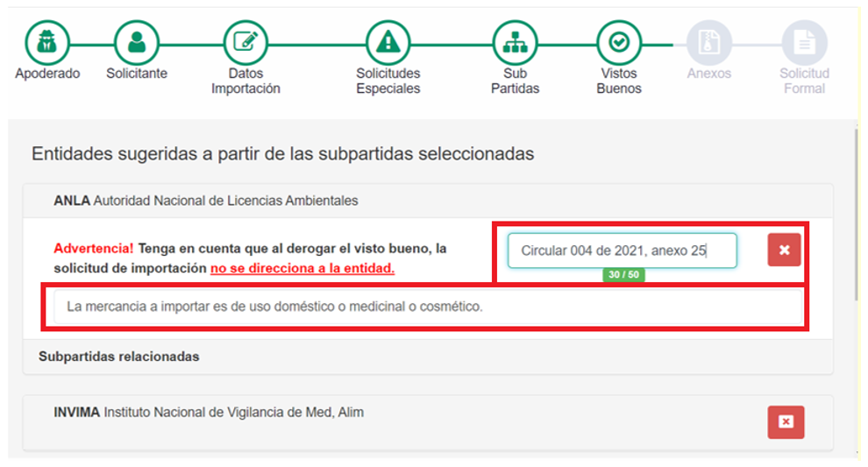Image resolution: width=868 pixels, height=467 pixels.
Task: Open the Sub Partidas hierarchy icon
Action: pyautogui.click(x=515, y=42)
